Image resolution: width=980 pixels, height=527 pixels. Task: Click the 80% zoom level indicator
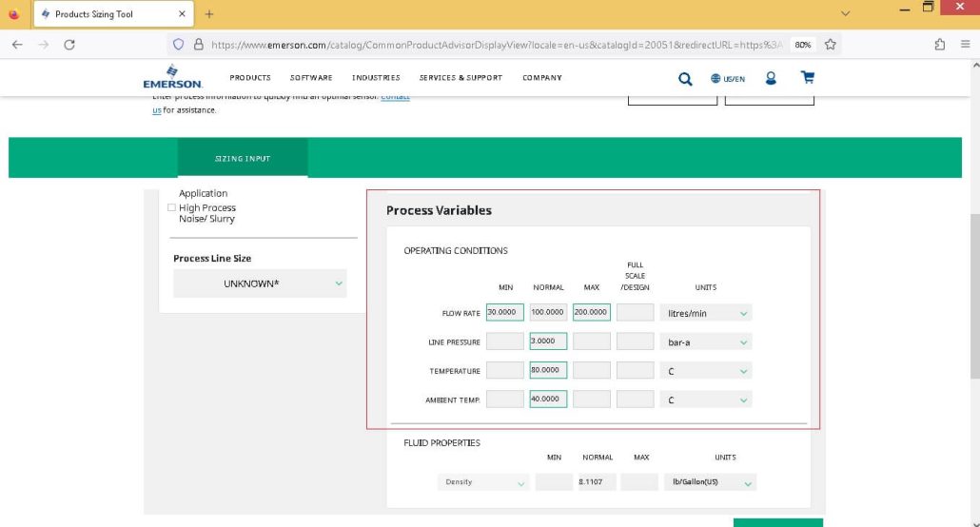click(802, 45)
